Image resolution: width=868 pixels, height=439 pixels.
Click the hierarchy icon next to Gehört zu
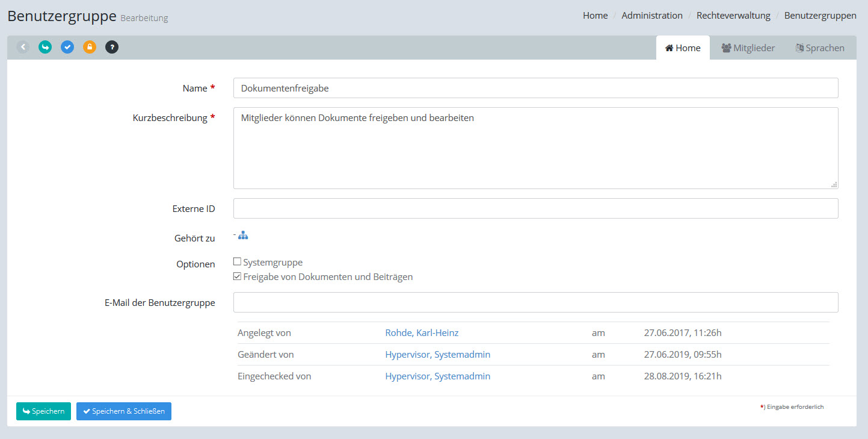243,235
